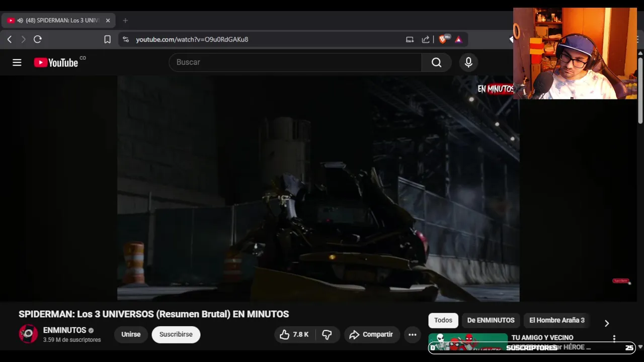The image size is (644, 362).
Task: Click the video title SPIDERMAN: Los 3 UNIVERSOS
Action: (x=153, y=314)
